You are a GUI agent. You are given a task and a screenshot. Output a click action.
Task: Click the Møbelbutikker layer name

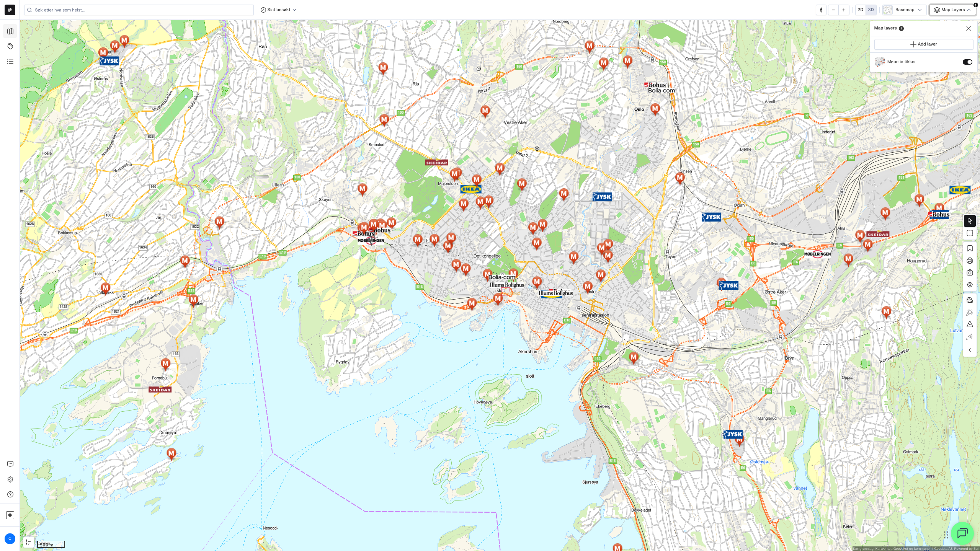pos(902,62)
